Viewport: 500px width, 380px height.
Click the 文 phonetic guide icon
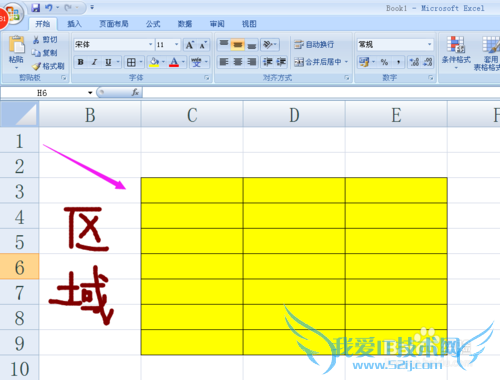[196, 62]
